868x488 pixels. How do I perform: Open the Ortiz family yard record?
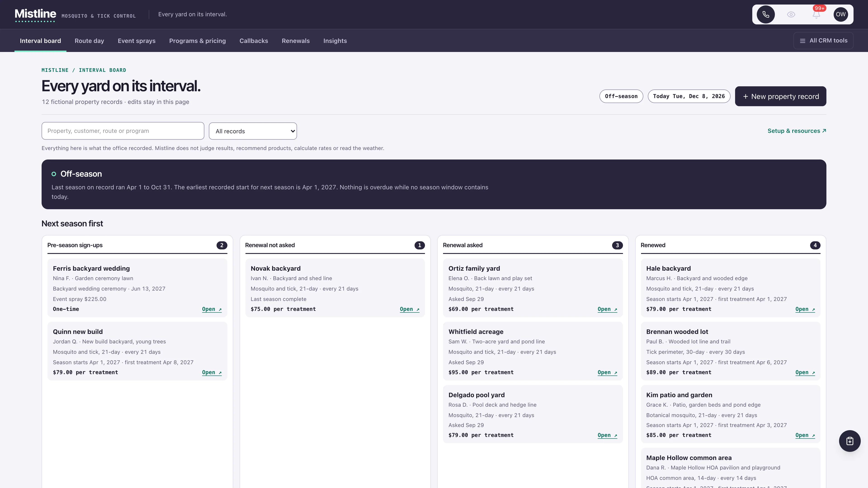607,309
